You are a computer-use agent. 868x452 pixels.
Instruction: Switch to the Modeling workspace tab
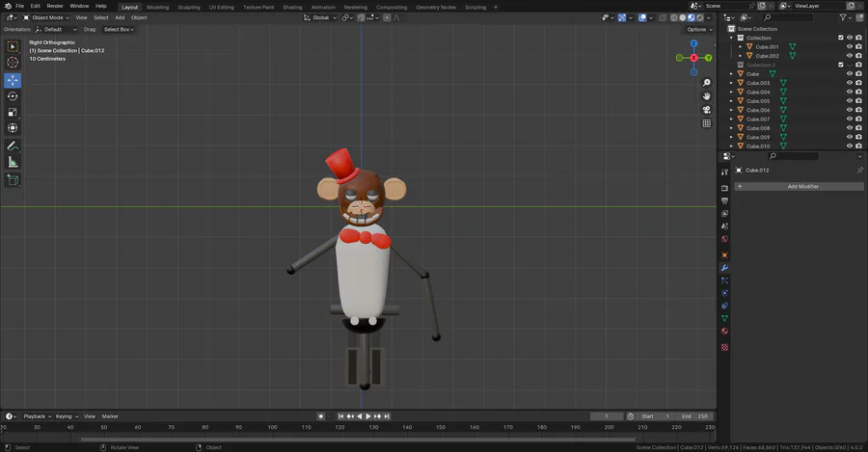tap(158, 7)
